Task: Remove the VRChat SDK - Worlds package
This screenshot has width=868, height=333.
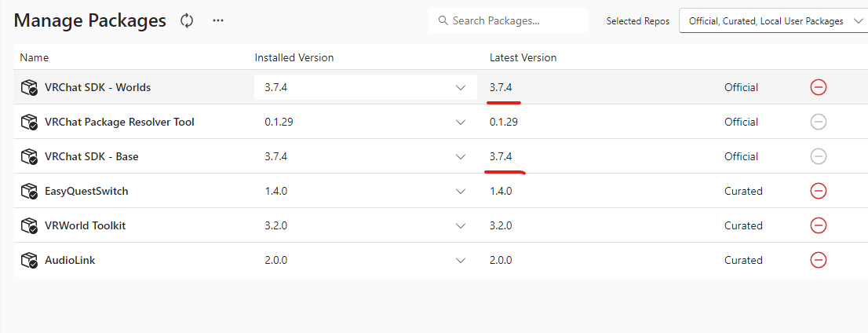Action: coord(819,87)
